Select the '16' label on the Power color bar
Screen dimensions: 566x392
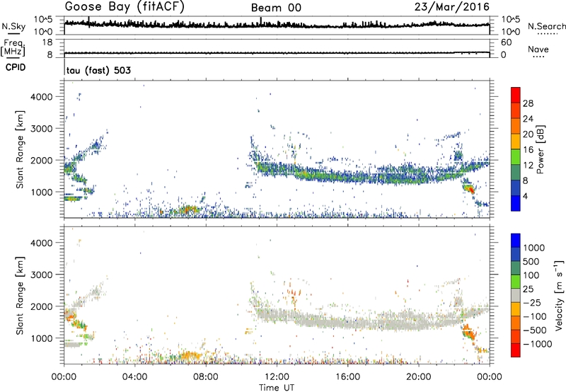(x=528, y=150)
